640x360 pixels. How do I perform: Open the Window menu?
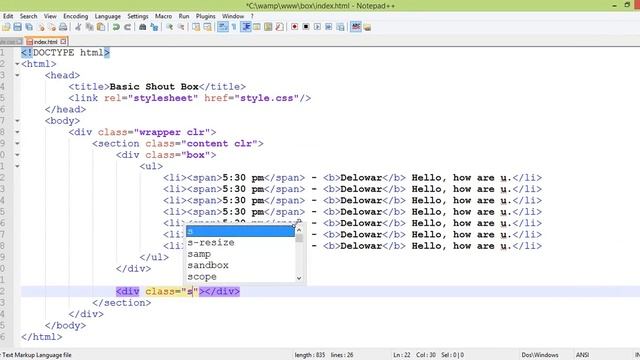click(233, 16)
